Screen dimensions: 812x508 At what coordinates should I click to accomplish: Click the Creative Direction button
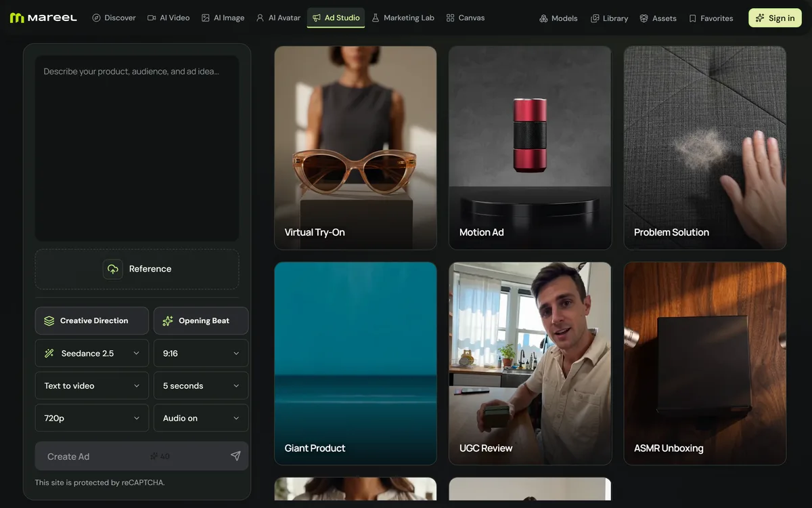tap(92, 321)
